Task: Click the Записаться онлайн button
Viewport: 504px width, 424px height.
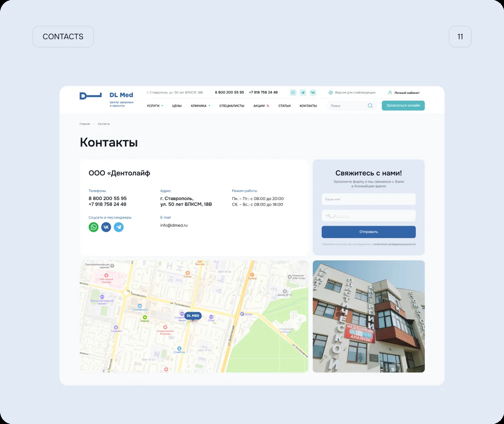Action: [403, 105]
